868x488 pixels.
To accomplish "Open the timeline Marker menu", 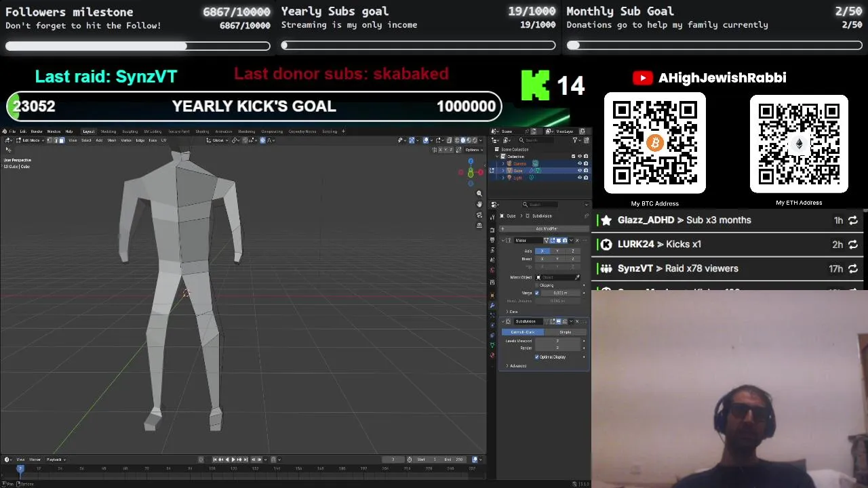I will tap(35, 460).
